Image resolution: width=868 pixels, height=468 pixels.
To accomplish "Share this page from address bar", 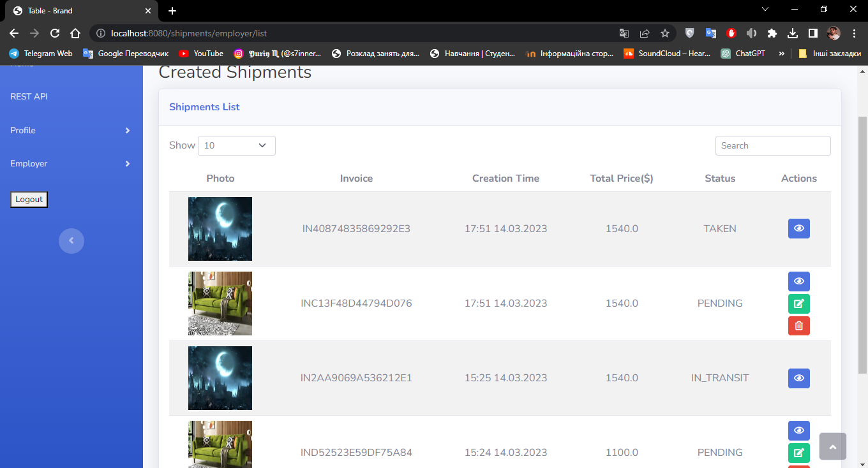I will point(645,33).
